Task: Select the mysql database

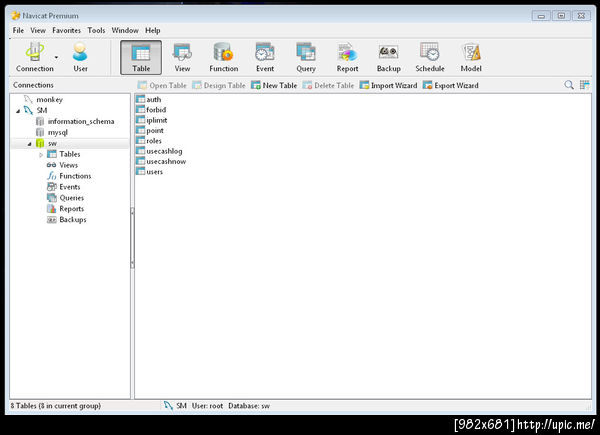Action: click(57, 132)
